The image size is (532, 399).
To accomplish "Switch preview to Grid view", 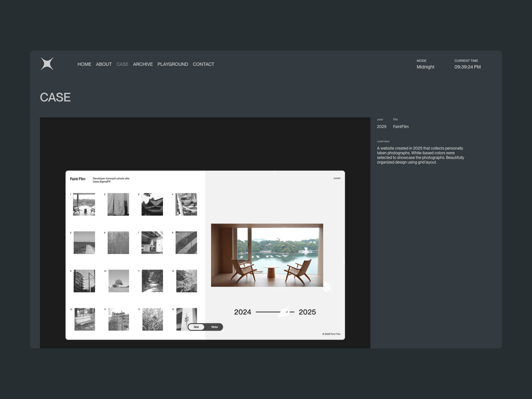I will [x=196, y=327].
